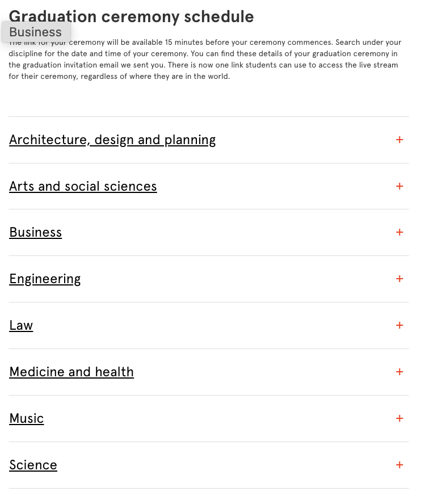Click the plus icon beside Arts and social sciences
Viewport: 429px width, 504px height.
click(x=399, y=186)
